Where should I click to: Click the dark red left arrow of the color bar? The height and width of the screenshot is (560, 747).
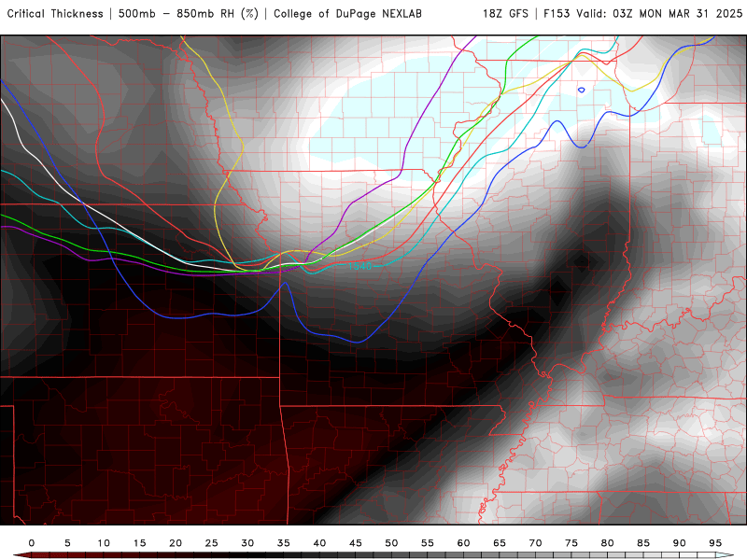(21, 555)
